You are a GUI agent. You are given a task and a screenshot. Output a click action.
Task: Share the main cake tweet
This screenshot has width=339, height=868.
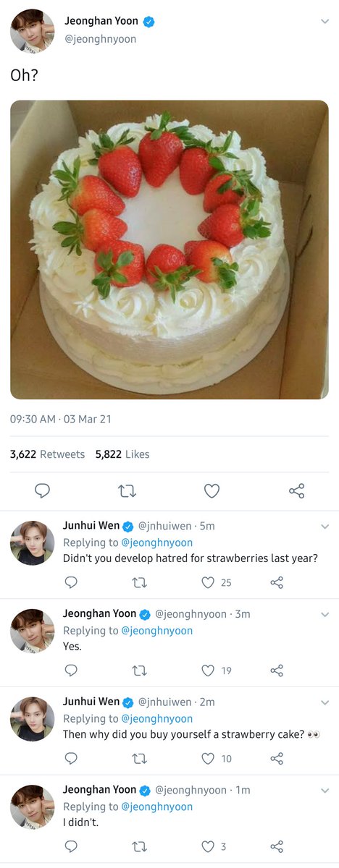point(296,491)
